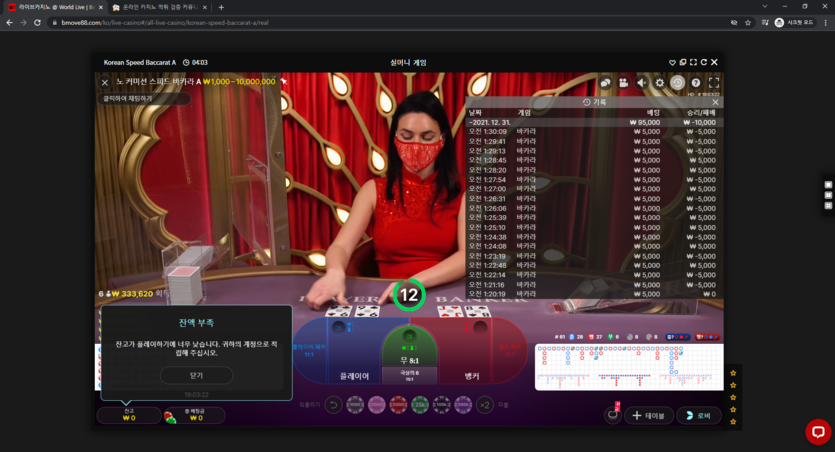
Task: Open a new browser tab
Action: 221,7
